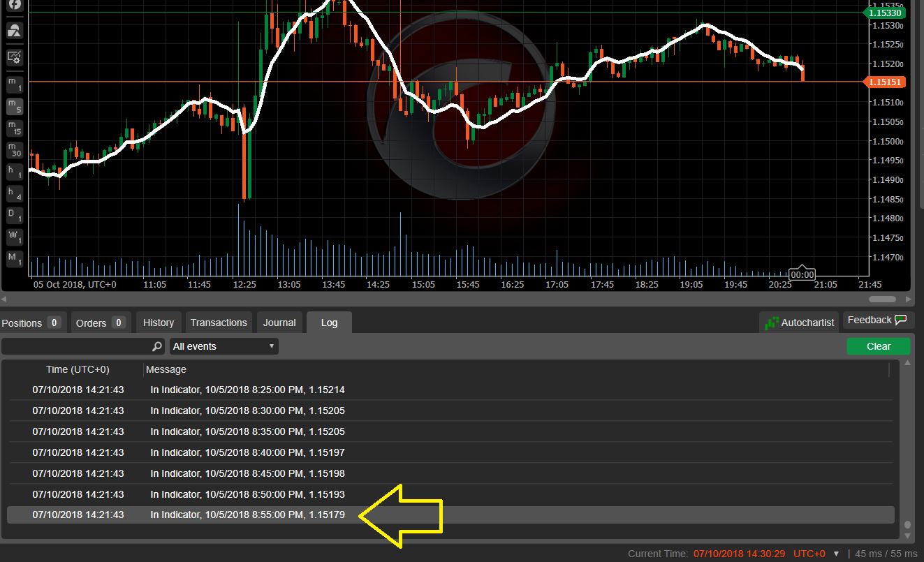The height and width of the screenshot is (562, 924).
Task: Click the current time value 07/10/2018 14:30:29
Action: pyautogui.click(x=739, y=554)
